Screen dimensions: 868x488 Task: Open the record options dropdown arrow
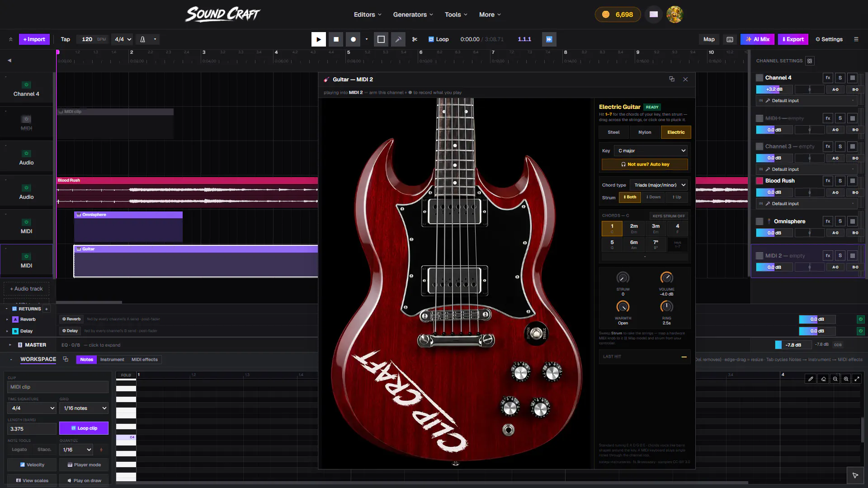[367, 39]
